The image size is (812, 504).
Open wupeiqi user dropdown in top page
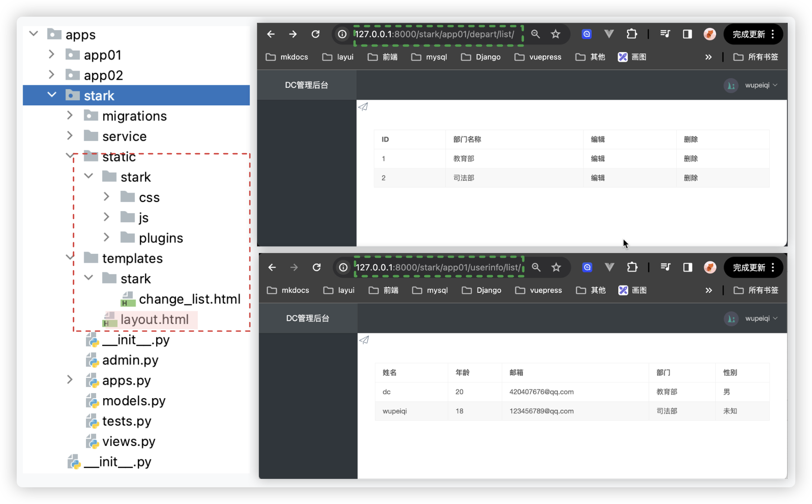coord(760,85)
